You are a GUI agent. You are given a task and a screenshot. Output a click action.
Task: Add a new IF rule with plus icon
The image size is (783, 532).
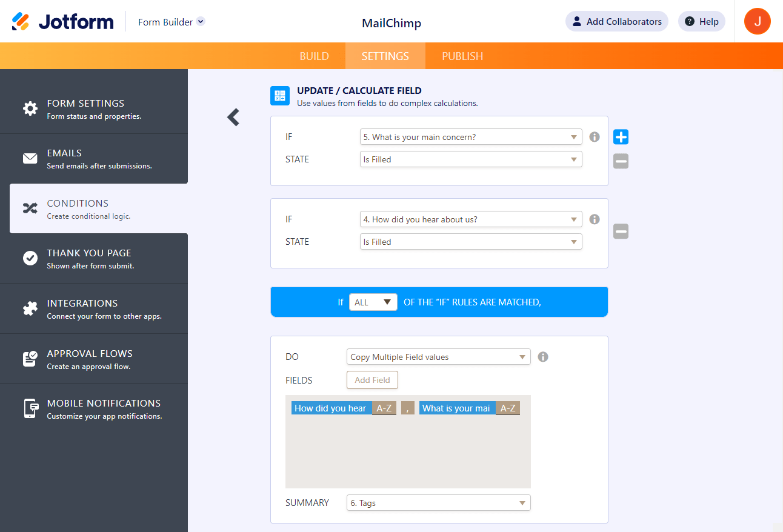click(x=621, y=137)
